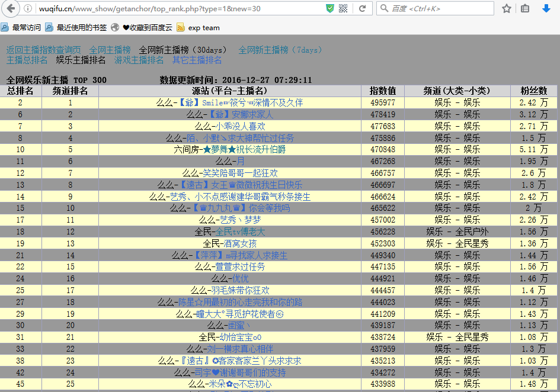Expand the address bar history dropdown arrow

pos(353,8)
